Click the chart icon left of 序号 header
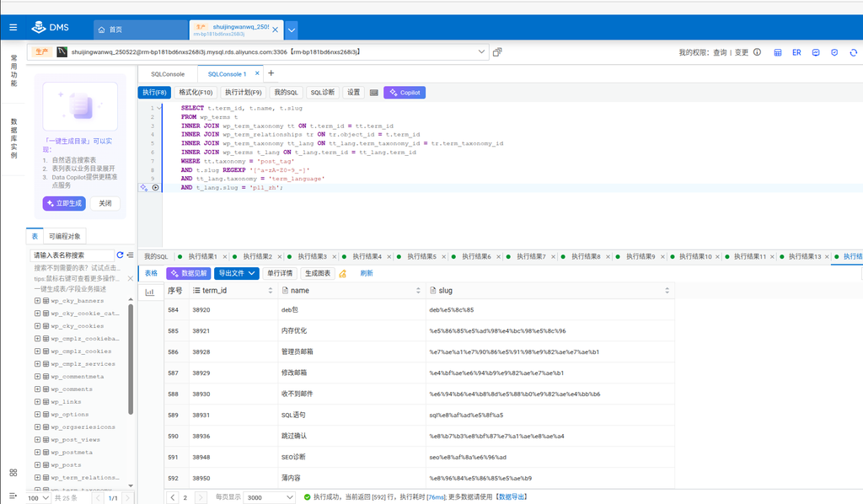Image resolution: width=863 pixels, height=504 pixels. click(x=150, y=292)
